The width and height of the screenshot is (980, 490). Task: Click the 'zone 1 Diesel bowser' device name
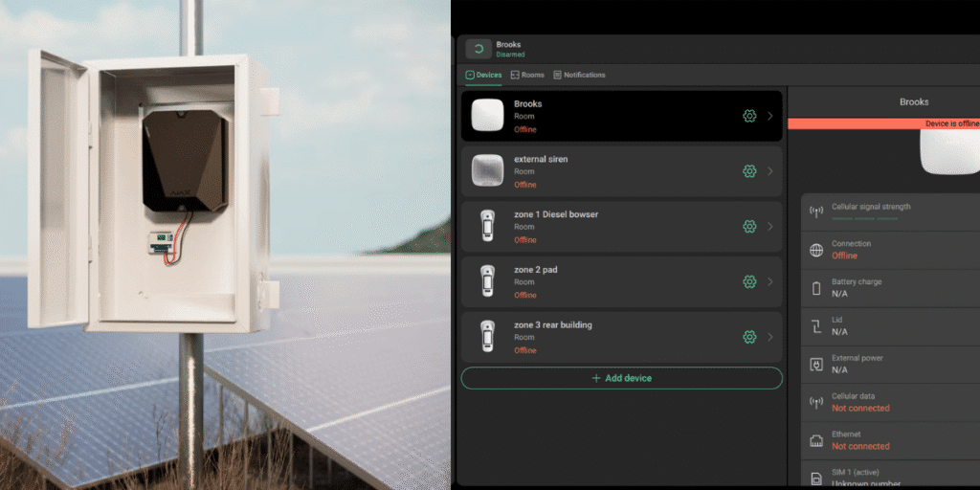point(556,214)
